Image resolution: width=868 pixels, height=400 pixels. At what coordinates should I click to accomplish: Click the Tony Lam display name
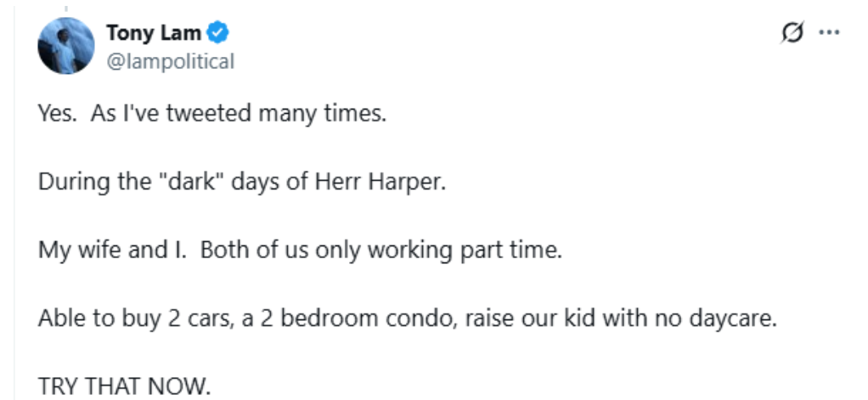click(154, 33)
